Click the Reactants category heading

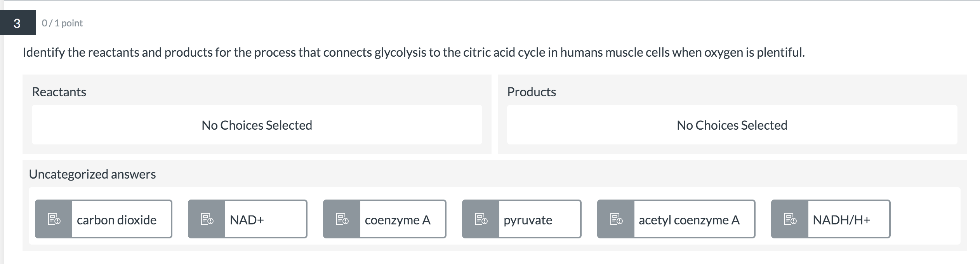tap(59, 92)
